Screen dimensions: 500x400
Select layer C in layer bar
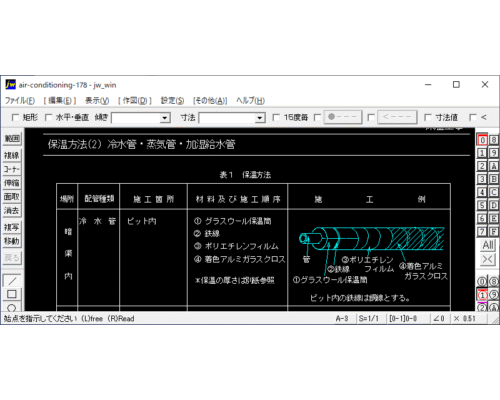[x=494, y=192]
